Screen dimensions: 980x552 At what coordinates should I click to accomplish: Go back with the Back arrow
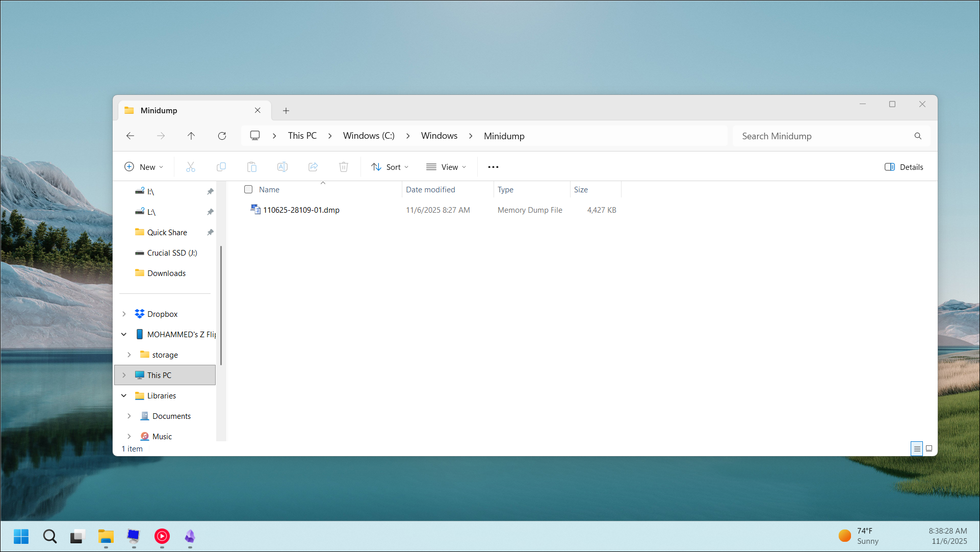(130, 136)
